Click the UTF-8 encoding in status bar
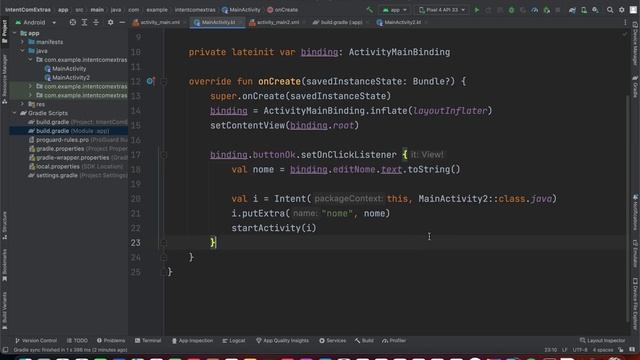 [580, 350]
